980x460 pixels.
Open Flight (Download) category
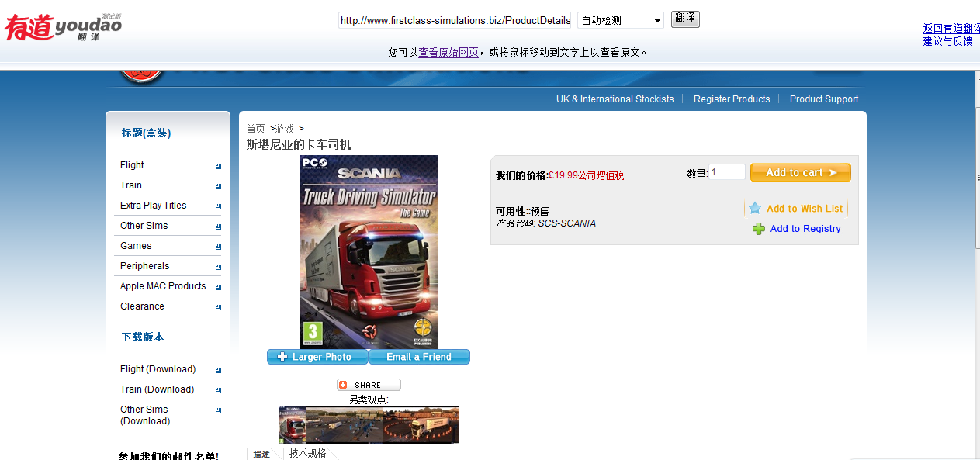tap(158, 369)
